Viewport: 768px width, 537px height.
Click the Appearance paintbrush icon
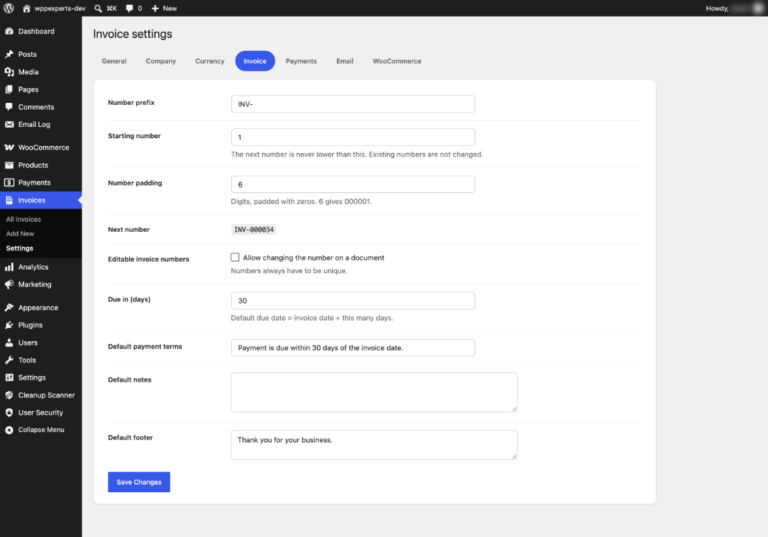tap(9, 308)
